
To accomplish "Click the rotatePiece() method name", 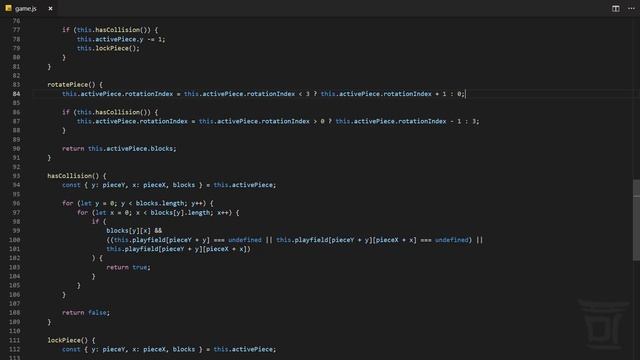I will [x=67, y=84].
